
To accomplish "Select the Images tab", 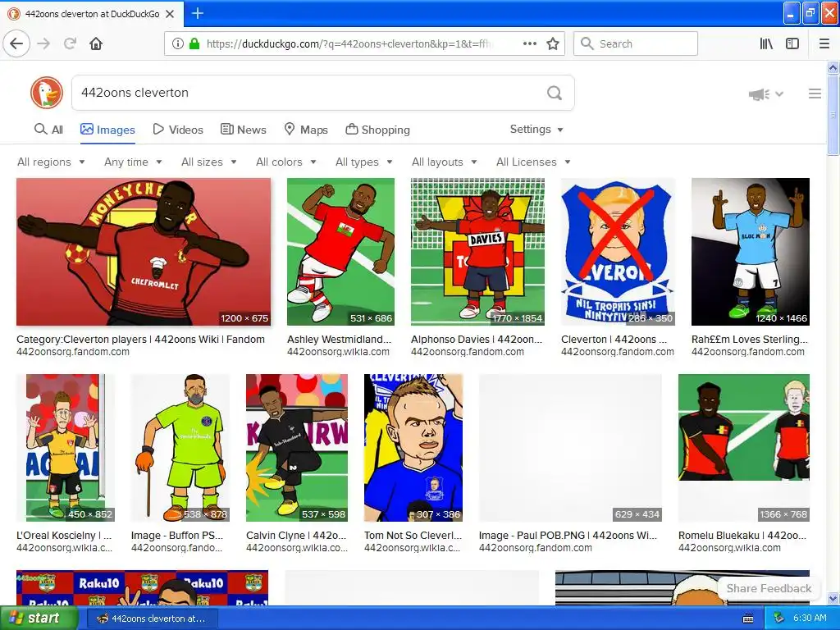I will point(107,130).
